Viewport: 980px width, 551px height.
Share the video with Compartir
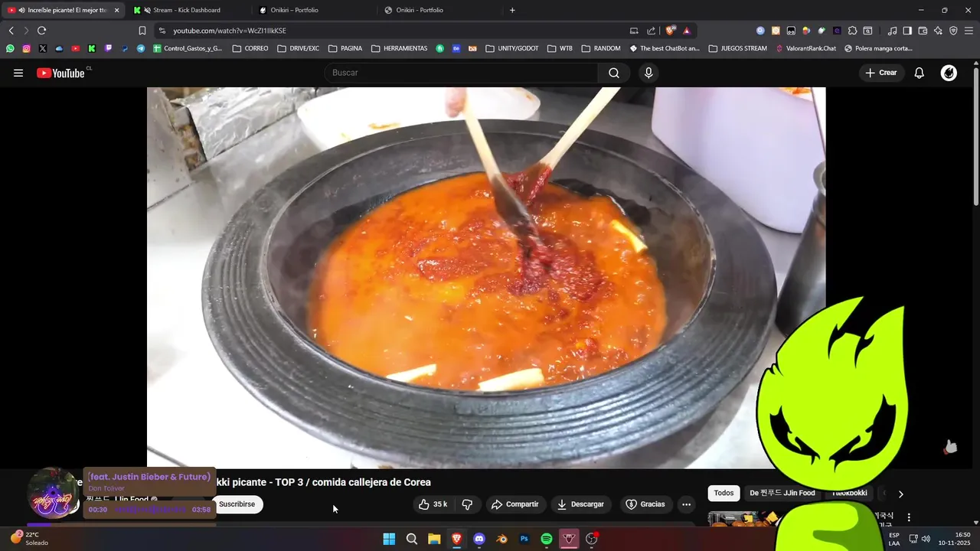515,504
